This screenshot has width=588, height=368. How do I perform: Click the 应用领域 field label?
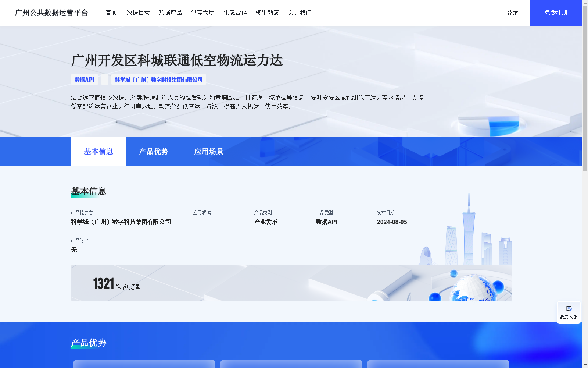point(202,213)
